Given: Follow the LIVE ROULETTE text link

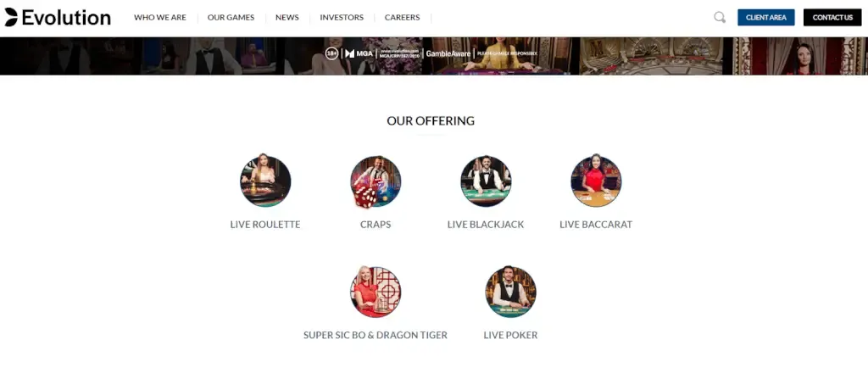Looking at the screenshot, I should 265,225.
